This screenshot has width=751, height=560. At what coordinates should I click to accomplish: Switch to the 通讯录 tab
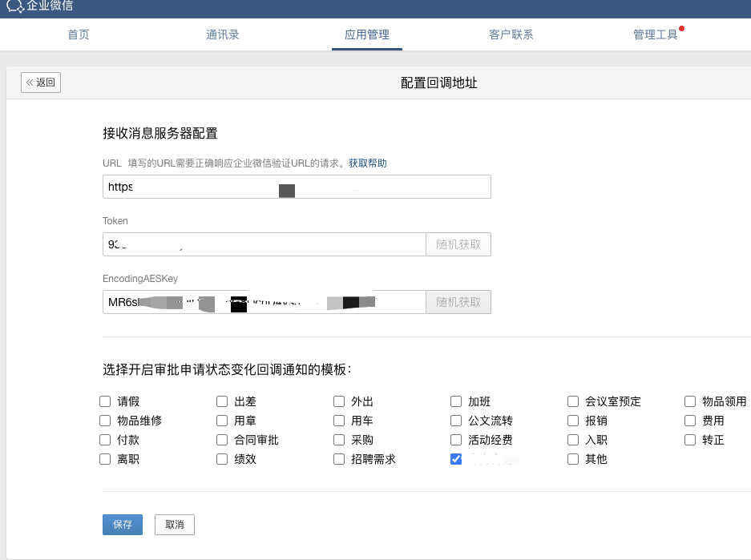223,34
